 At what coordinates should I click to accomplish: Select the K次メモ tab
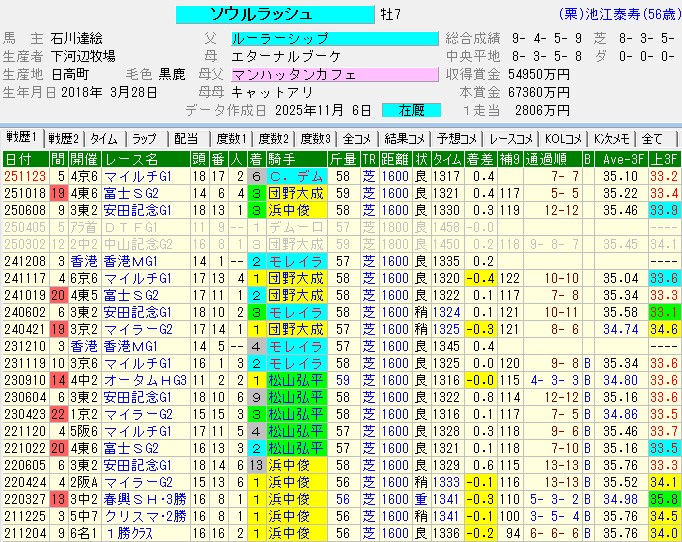(x=611, y=139)
